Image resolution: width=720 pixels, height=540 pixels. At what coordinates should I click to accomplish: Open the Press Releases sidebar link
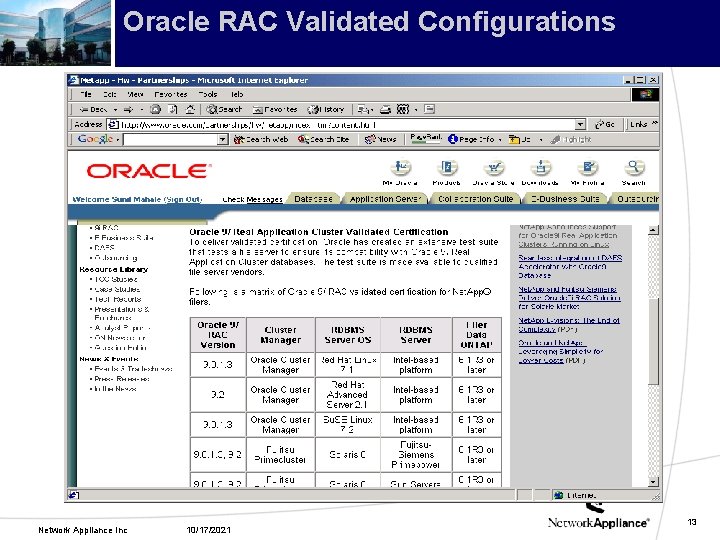tap(122, 379)
